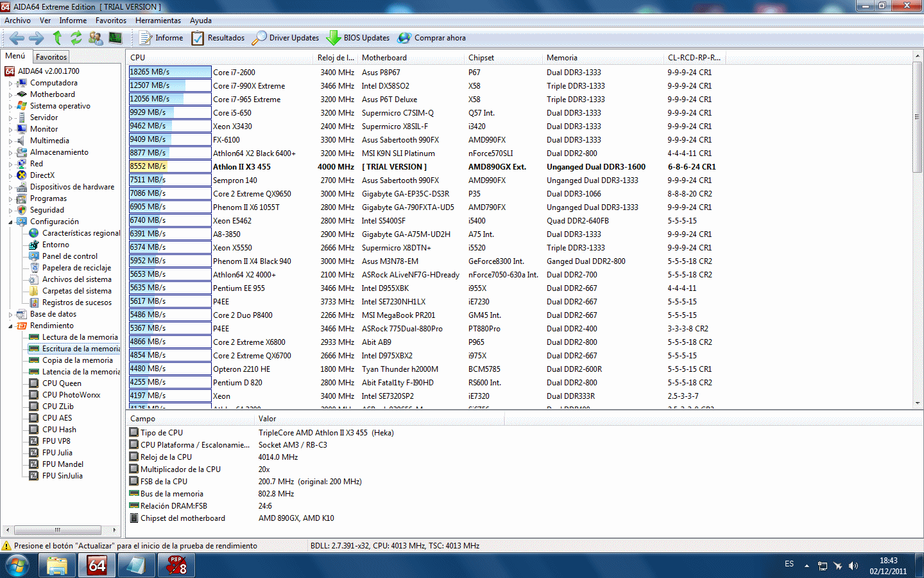Click the Resultados toolbar button
This screenshot has height=578, width=924.
tap(218, 38)
